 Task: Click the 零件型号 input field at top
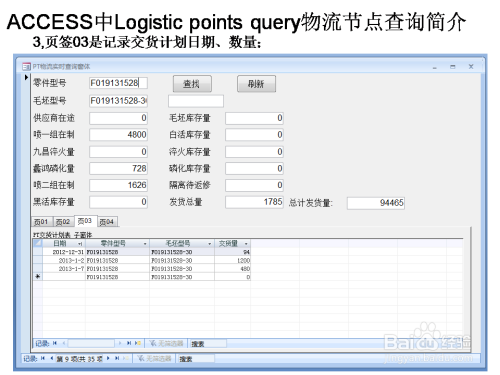click(118, 83)
